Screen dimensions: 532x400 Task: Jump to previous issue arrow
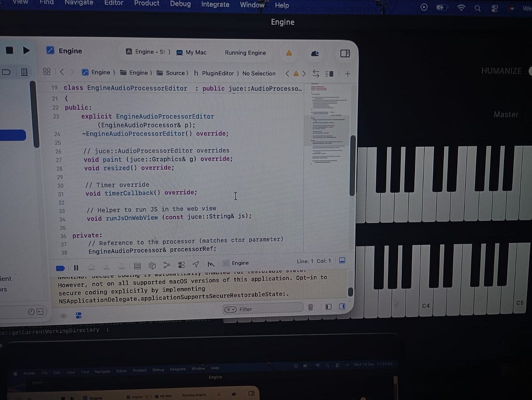[287, 73]
